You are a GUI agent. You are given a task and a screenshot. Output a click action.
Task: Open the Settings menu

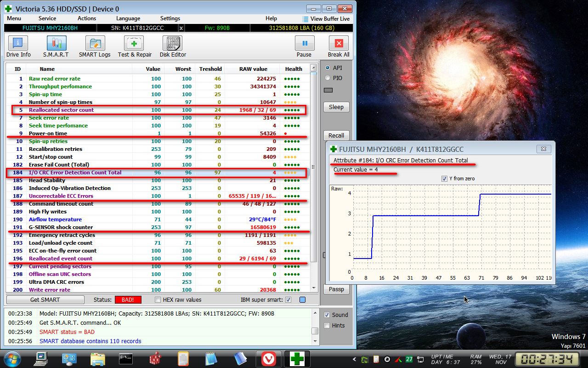170,18
